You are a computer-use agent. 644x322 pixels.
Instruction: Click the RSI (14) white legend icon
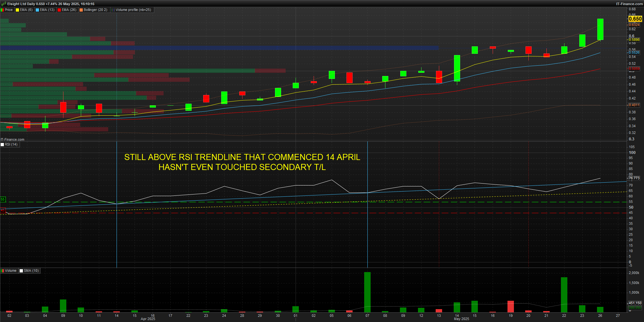[2, 145]
